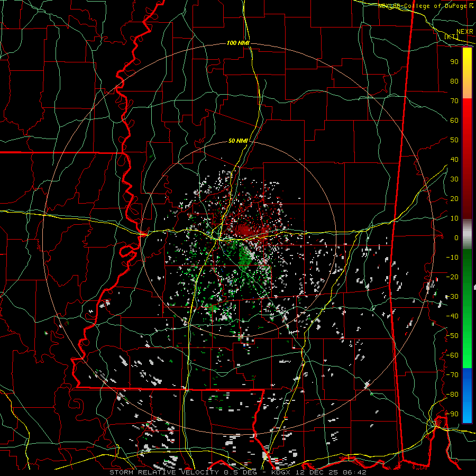The image size is (476, 476).
Task: Click the 100 NMI range ring label
Action: tap(238, 43)
